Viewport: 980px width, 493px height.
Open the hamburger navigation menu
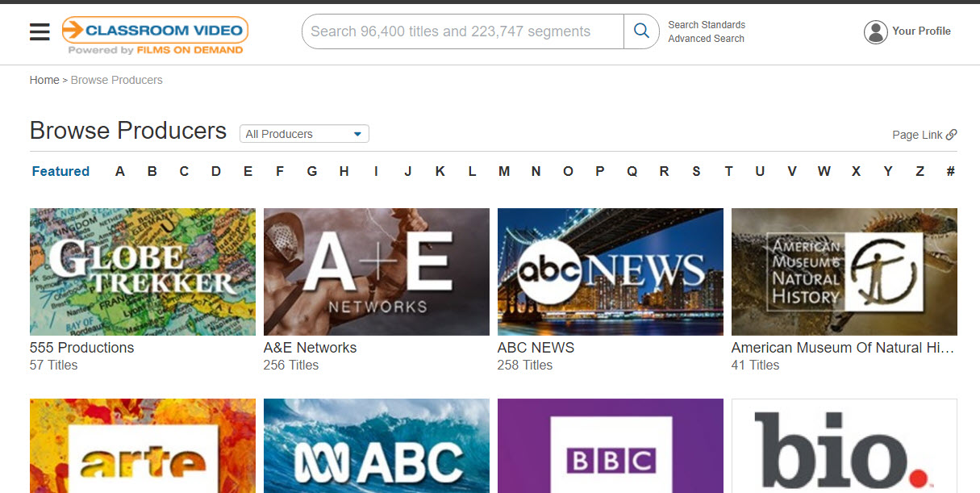coord(40,31)
